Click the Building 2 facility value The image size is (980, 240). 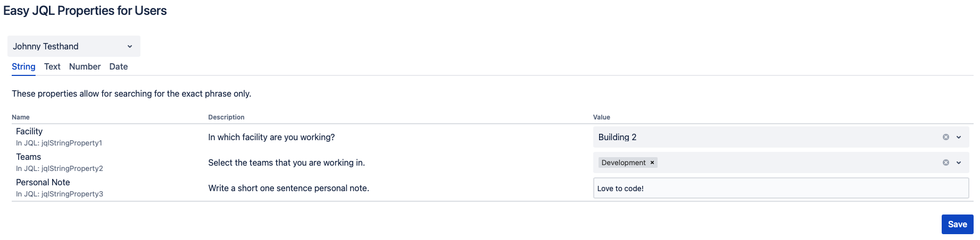617,137
